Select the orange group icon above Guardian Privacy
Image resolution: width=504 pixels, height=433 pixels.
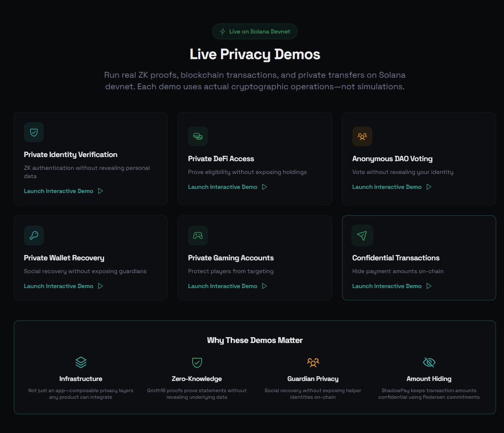coord(312,362)
